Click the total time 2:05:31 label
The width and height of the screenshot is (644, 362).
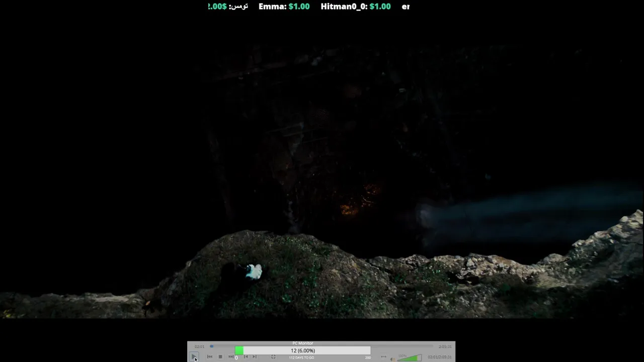(445, 346)
